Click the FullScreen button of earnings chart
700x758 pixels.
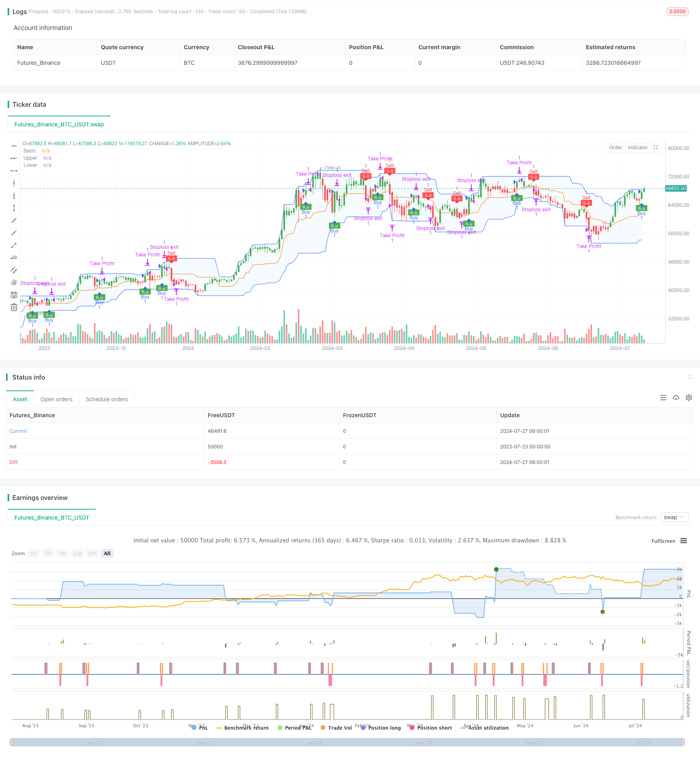[x=663, y=541]
